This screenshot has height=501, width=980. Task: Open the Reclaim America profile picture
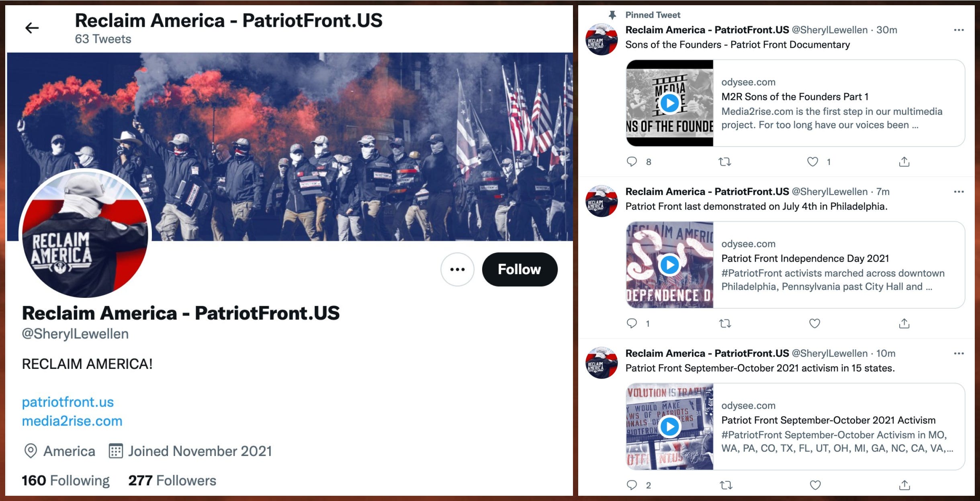[x=85, y=234]
